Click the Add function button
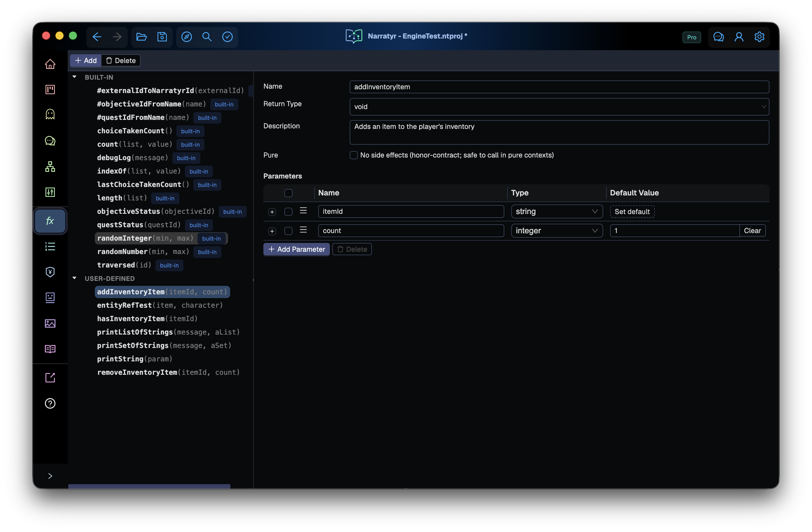 click(86, 61)
